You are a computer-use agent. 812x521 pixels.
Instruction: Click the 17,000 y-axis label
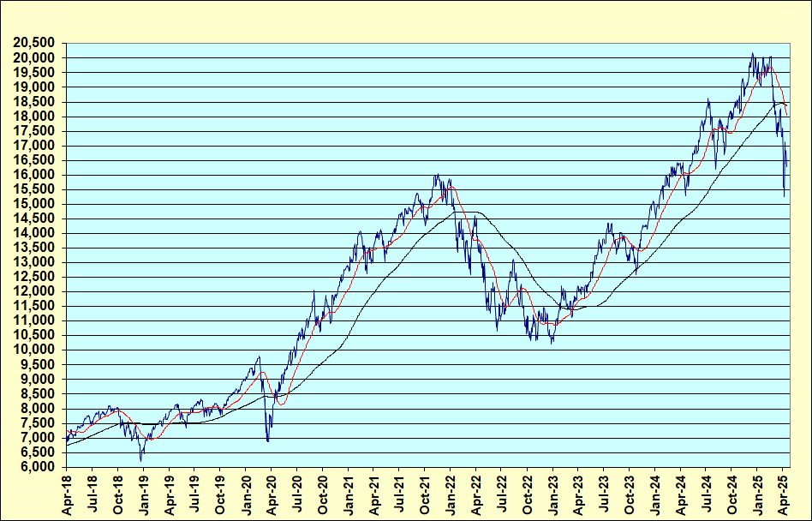pyautogui.click(x=33, y=146)
